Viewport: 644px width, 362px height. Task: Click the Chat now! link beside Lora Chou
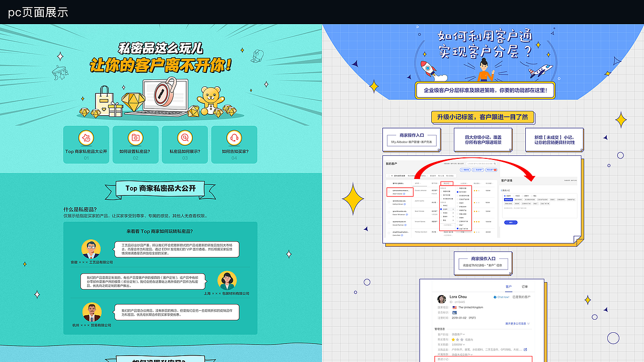(x=503, y=297)
